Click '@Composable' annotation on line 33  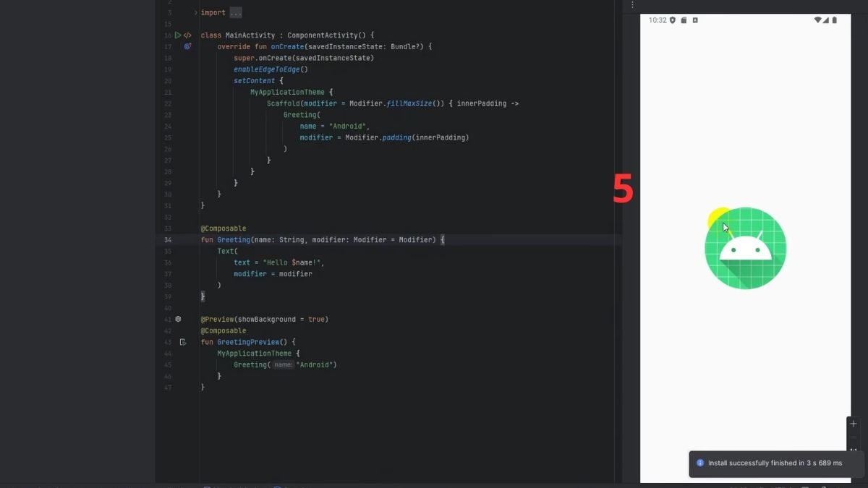(224, 228)
